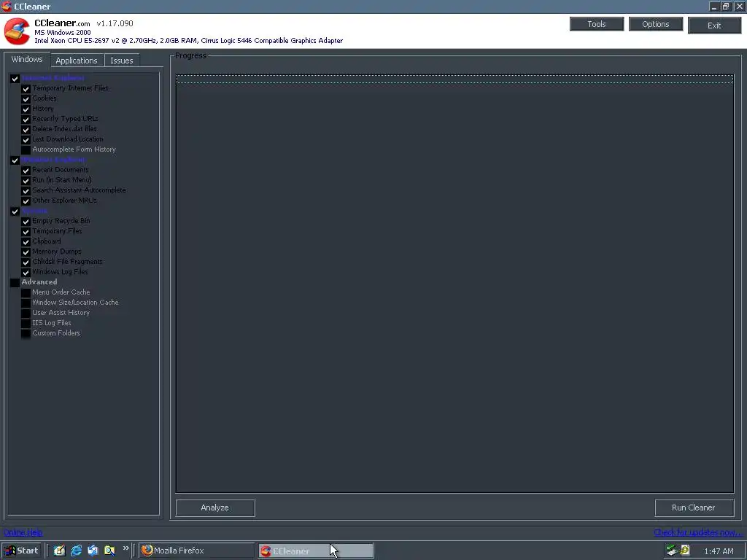Uncheck the Clipboard checkbox
Viewport: 747px width, 560px height.
[x=26, y=242]
